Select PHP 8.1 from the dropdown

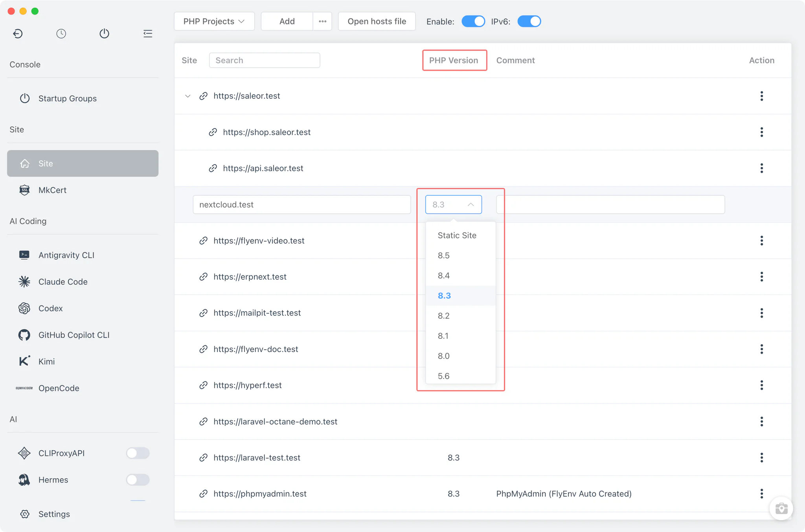point(460,336)
